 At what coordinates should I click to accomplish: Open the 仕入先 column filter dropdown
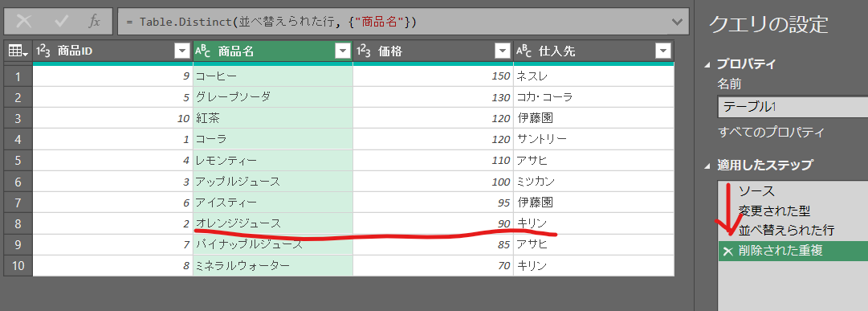pyautogui.click(x=662, y=51)
